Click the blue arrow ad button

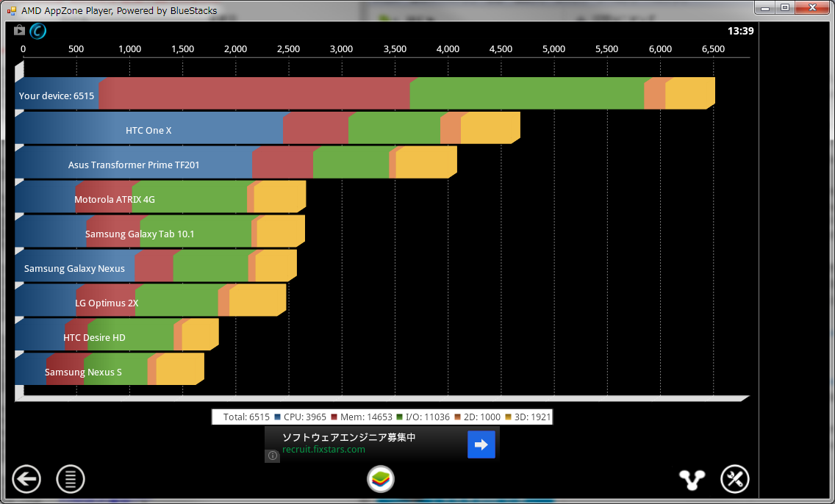pos(481,444)
